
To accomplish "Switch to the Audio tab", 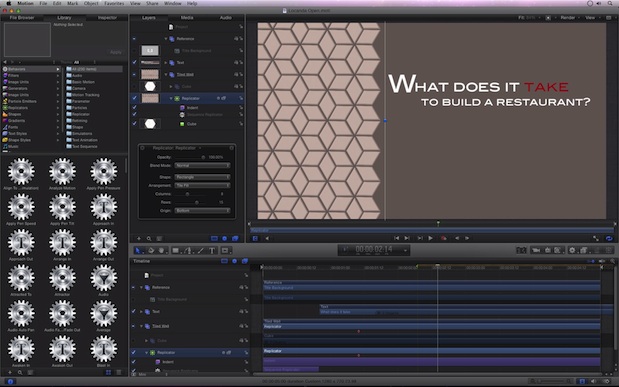I will (x=225, y=18).
